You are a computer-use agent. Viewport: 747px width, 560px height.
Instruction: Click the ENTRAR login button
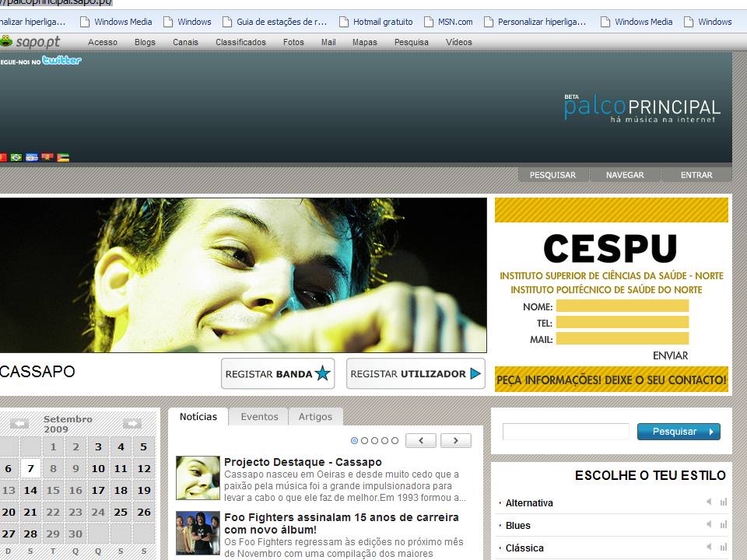coord(696,175)
